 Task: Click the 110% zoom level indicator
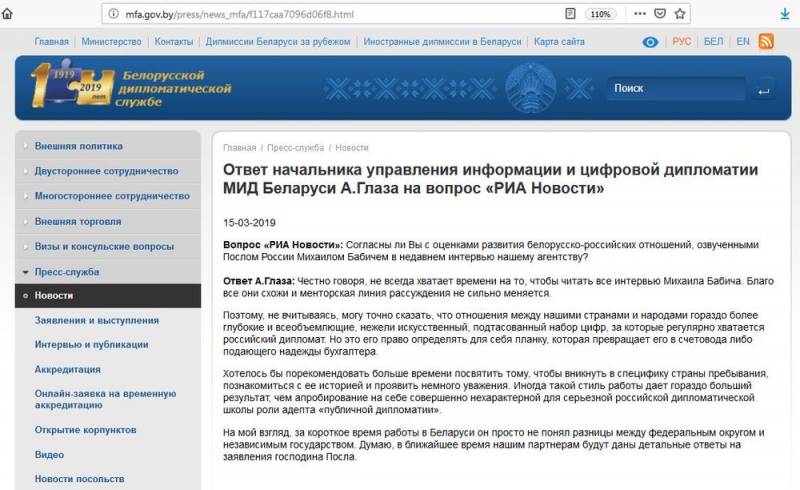(x=601, y=14)
